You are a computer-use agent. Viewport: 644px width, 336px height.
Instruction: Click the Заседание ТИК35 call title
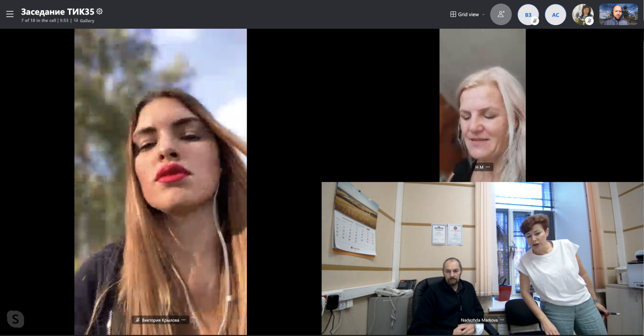57,11
